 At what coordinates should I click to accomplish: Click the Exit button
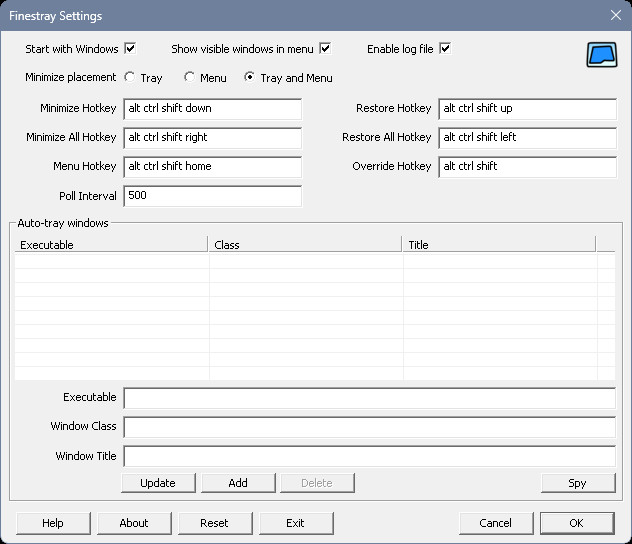(296, 523)
